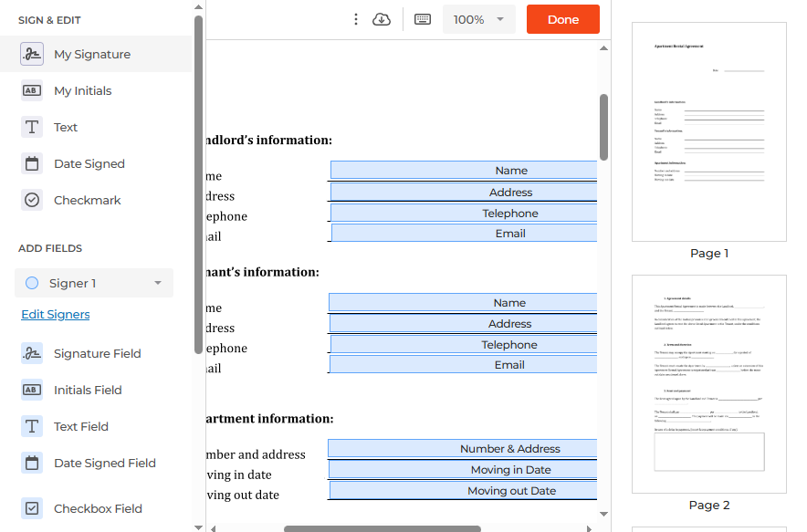
Task: Open the Signer 1 dropdown
Action: 157,284
